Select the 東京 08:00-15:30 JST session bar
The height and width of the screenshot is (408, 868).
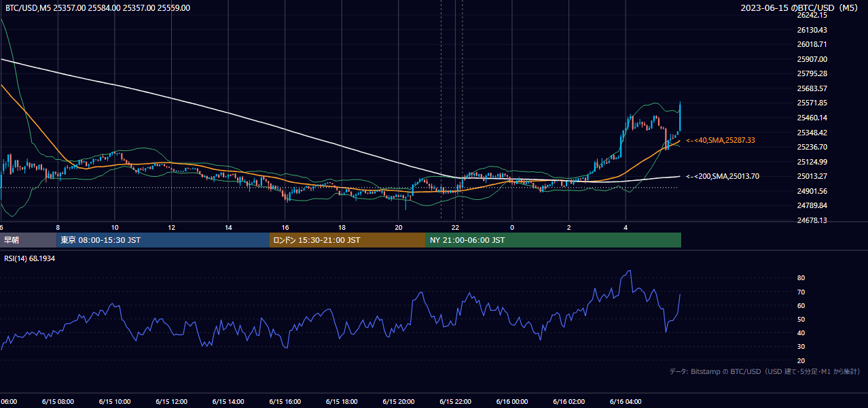pyautogui.click(x=163, y=240)
